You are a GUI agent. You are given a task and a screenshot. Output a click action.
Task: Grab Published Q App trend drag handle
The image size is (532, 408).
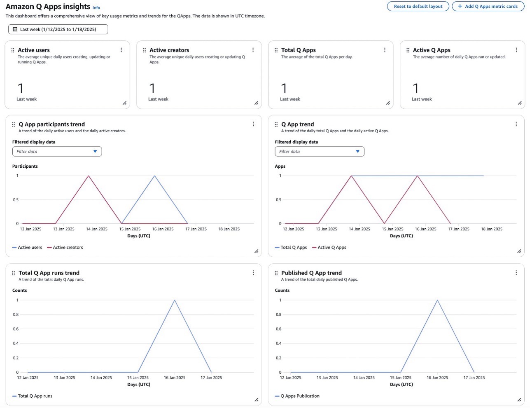tap(276, 273)
